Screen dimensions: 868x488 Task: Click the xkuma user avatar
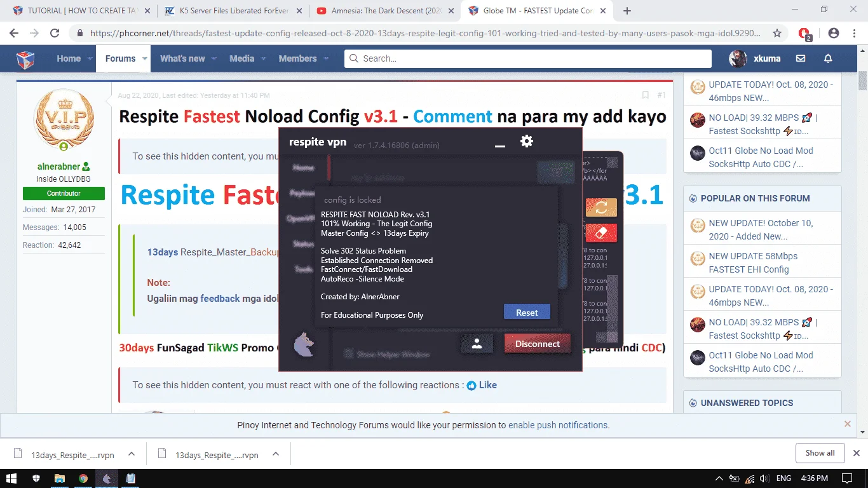click(738, 58)
